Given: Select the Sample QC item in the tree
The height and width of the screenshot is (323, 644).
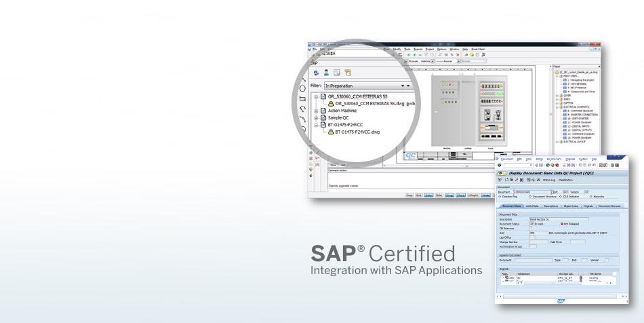Looking at the screenshot, I should pyautogui.click(x=338, y=117).
